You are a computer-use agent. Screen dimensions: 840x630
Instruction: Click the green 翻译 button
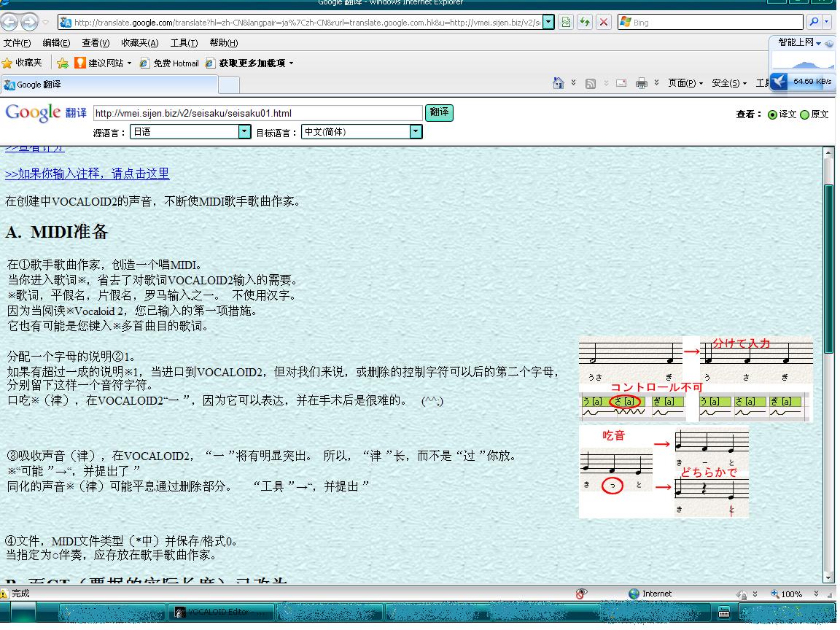pyautogui.click(x=439, y=112)
